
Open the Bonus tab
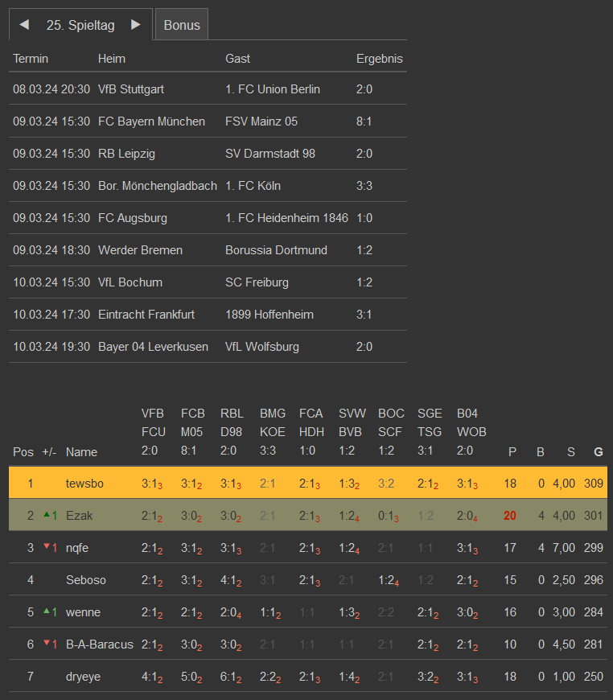(182, 25)
